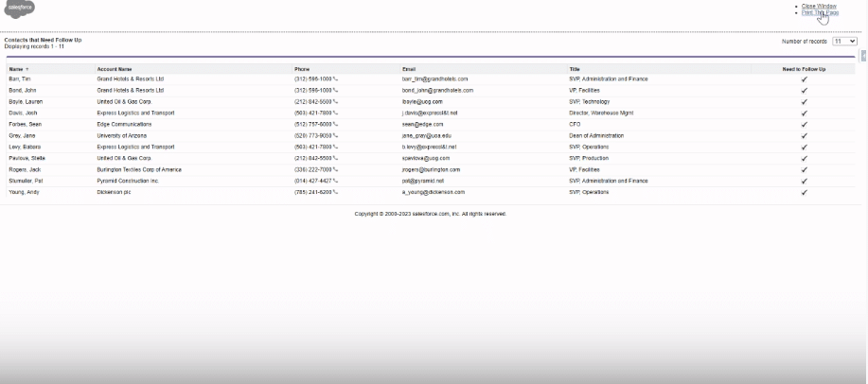Click account Burlington Textiles Corp of America
This screenshot has width=868, height=384.
coord(139,170)
